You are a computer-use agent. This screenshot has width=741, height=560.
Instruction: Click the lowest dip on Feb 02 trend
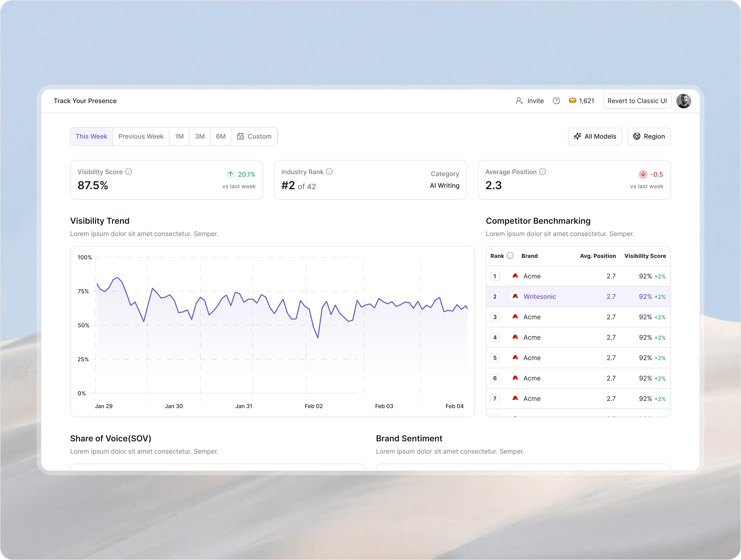pyautogui.click(x=318, y=337)
